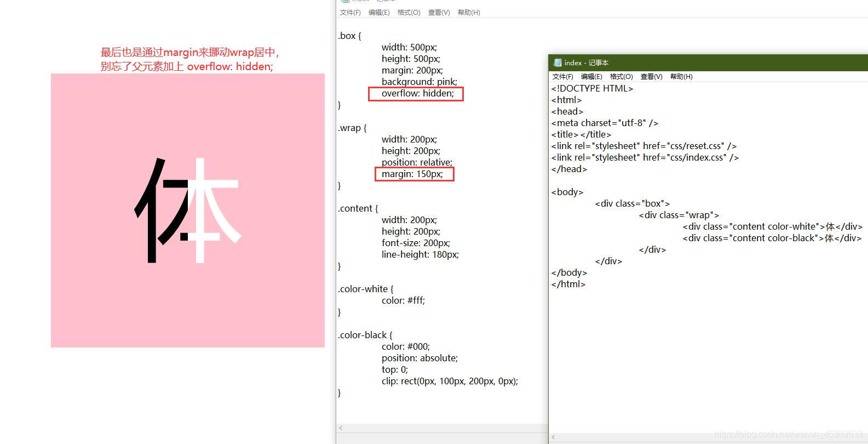
Task: Click the 'background: pink;' line
Action: pyautogui.click(x=419, y=82)
